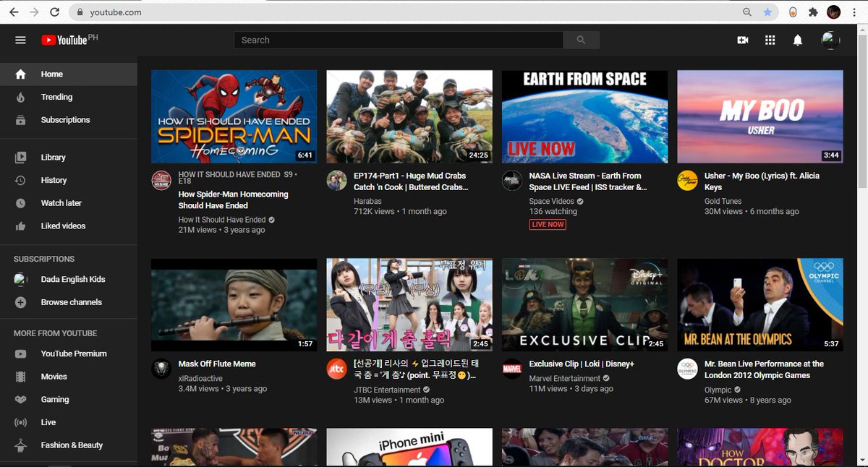Open Watch later from the sidebar clock icon
This screenshot has width=868, height=467.
click(22, 203)
